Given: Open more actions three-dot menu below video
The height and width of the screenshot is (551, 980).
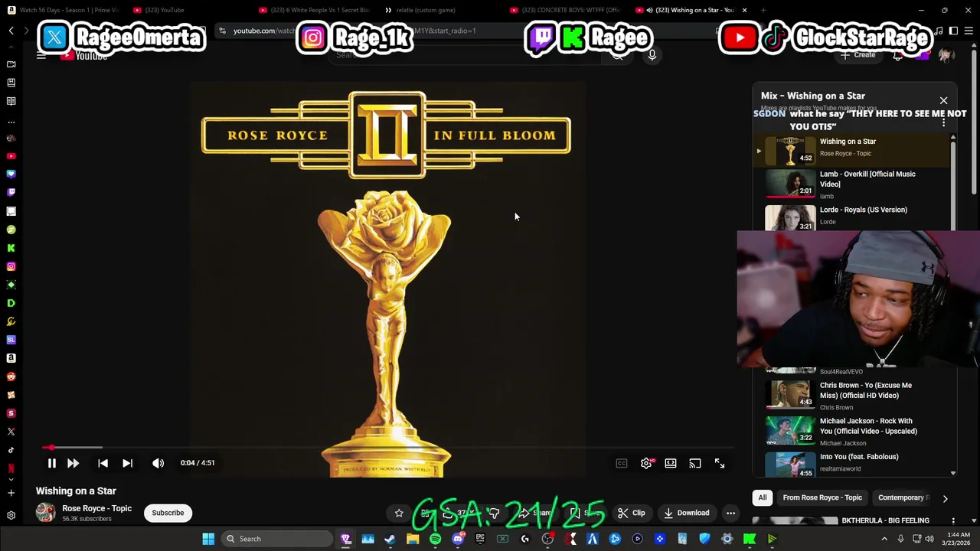Looking at the screenshot, I should tap(731, 513).
